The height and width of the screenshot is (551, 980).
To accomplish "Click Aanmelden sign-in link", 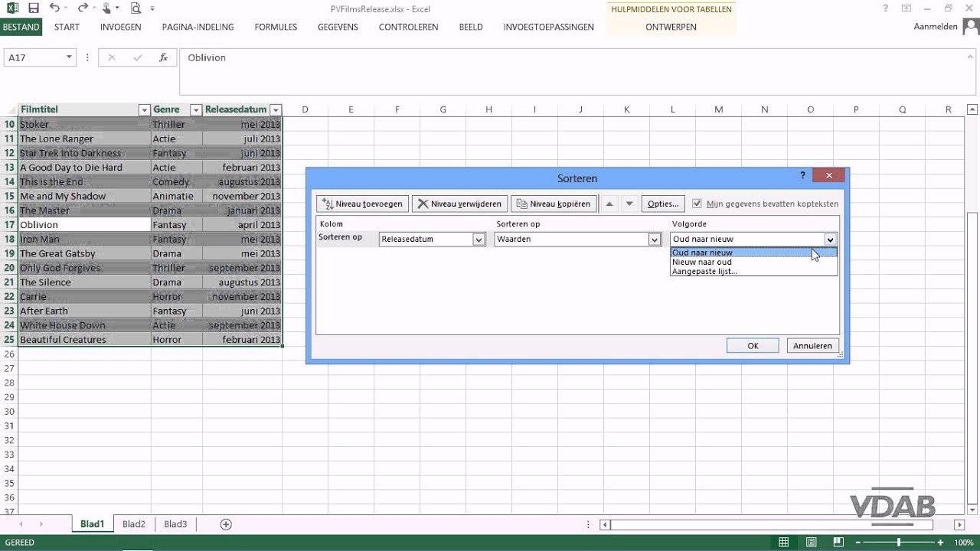I will [936, 26].
